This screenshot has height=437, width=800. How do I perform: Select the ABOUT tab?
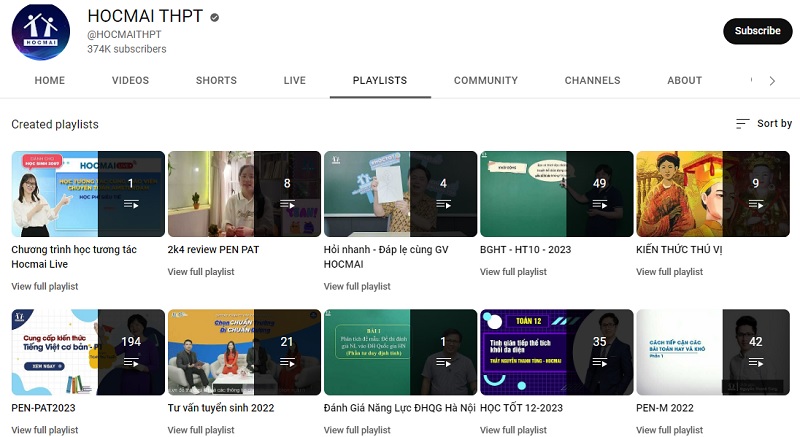point(684,81)
